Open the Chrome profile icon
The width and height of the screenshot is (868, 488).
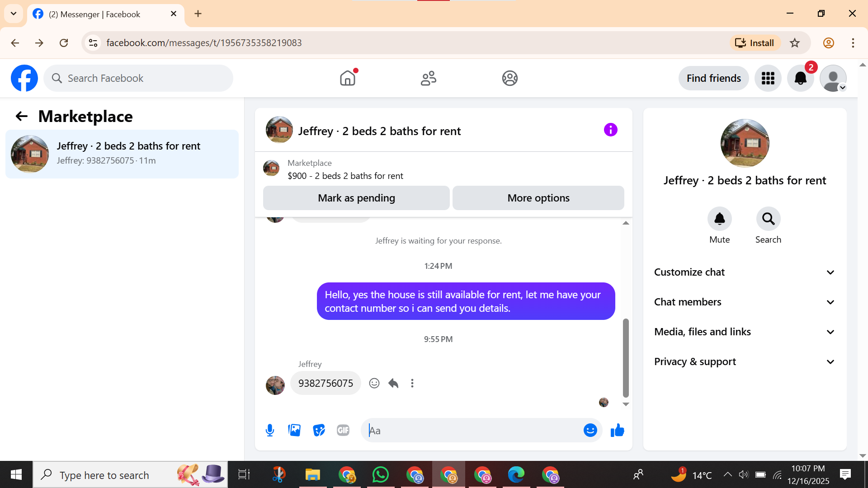pos(829,43)
